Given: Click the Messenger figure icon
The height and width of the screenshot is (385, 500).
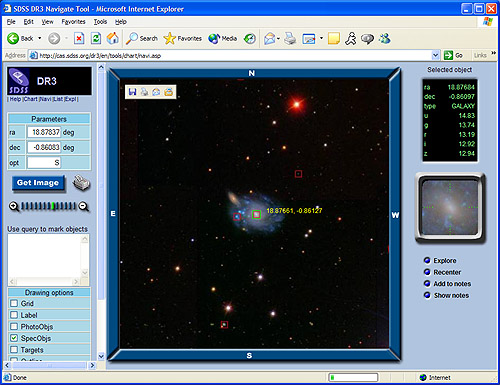Looking at the screenshot, I should [350, 38].
